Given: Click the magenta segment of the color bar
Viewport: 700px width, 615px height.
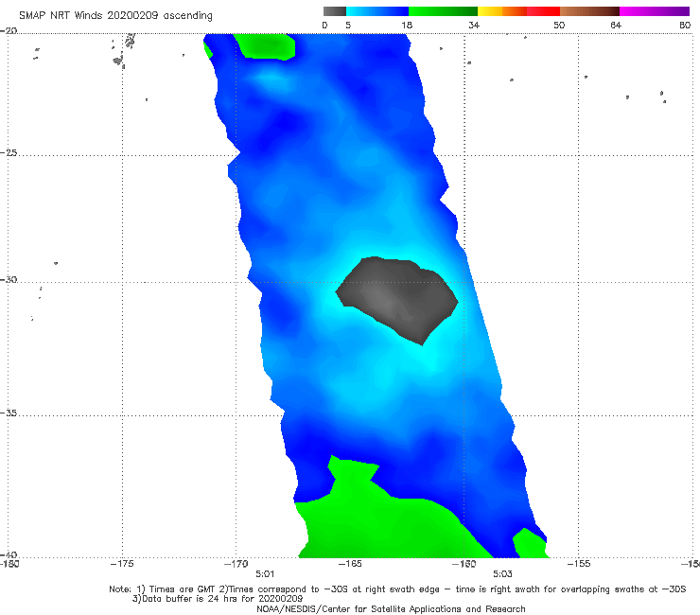Looking at the screenshot, I should pyautogui.click(x=655, y=11).
